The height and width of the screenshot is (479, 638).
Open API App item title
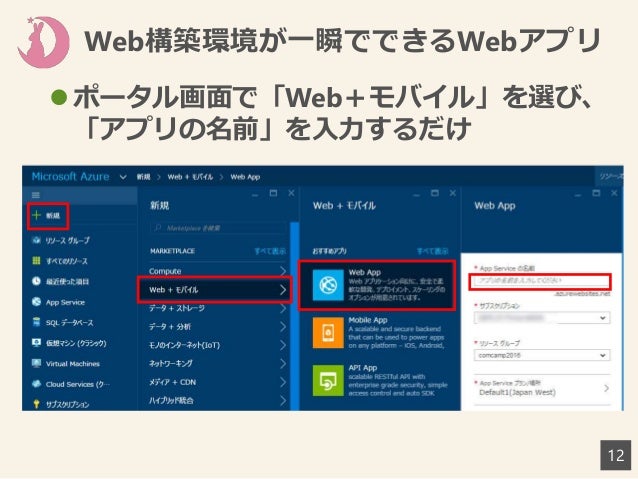pyautogui.click(x=363, y=368)
